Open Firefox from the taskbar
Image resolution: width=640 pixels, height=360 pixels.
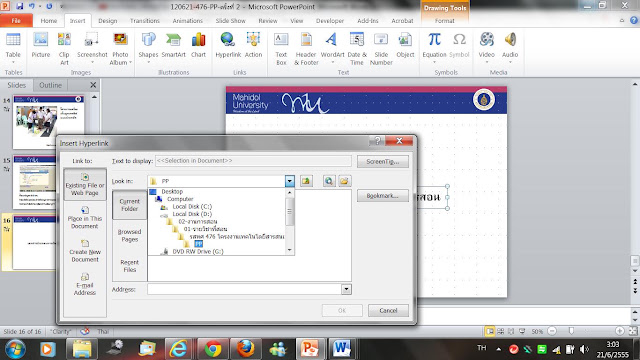245,349
